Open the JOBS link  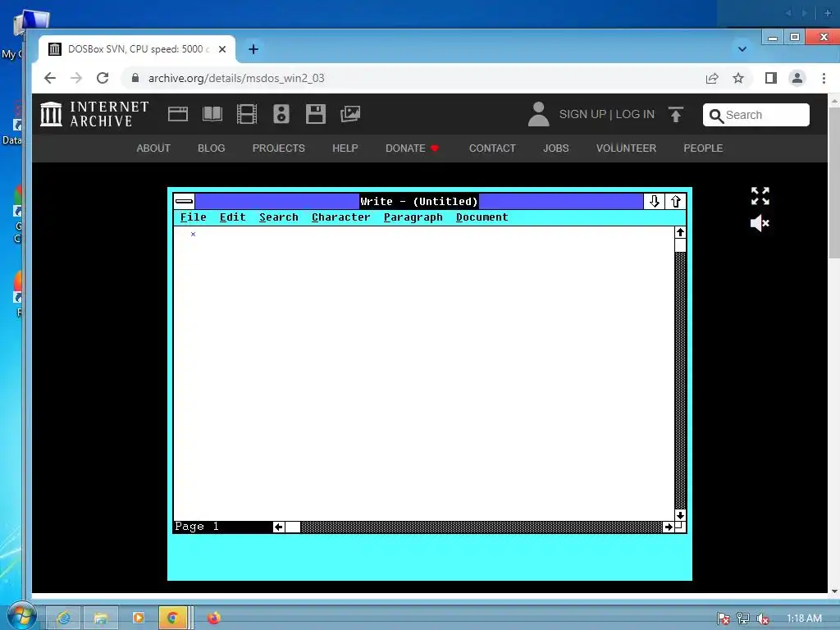pos(555,148)
